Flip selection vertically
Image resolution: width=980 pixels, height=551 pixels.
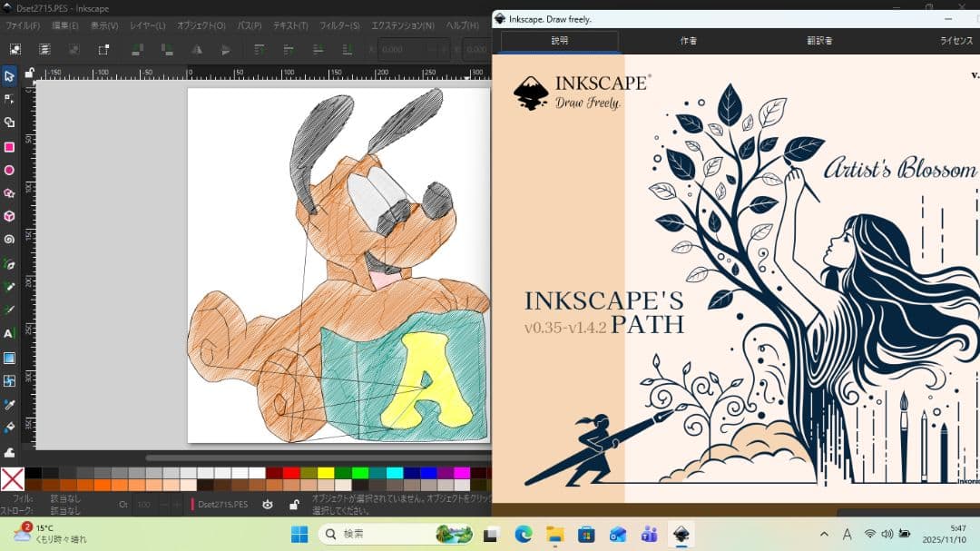[x=226, y=49]
